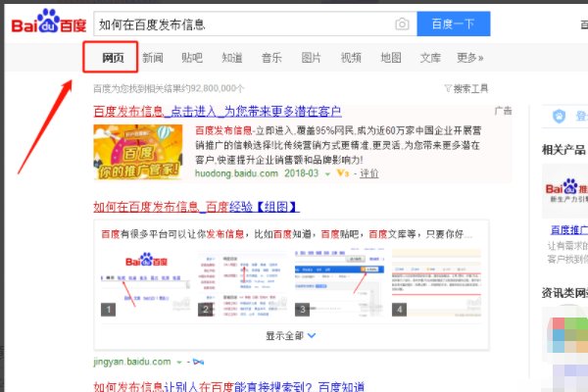Click the shield icon in right sidebar
The image size is (588, 392).
click(x=560, y=116)
